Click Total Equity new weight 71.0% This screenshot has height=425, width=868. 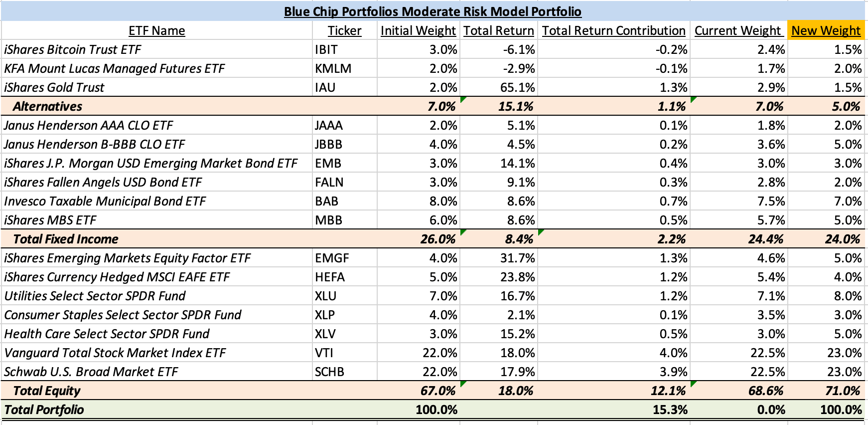coord(826,391)
